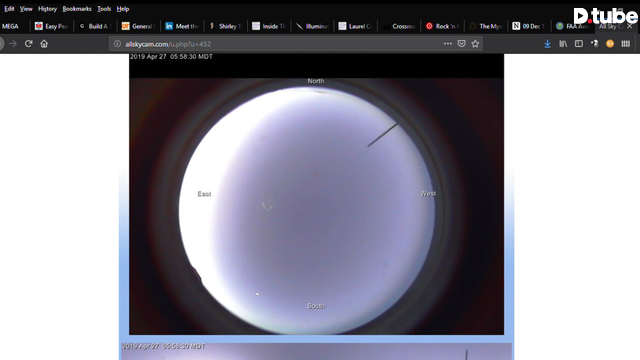Click the East label on sky image
Image resolution: width=640 pixels, height=360 pixels.
pos(204,194)
